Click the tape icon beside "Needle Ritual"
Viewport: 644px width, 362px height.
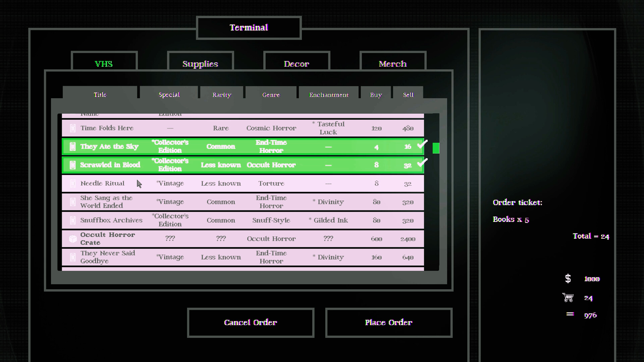coord(72,183)
